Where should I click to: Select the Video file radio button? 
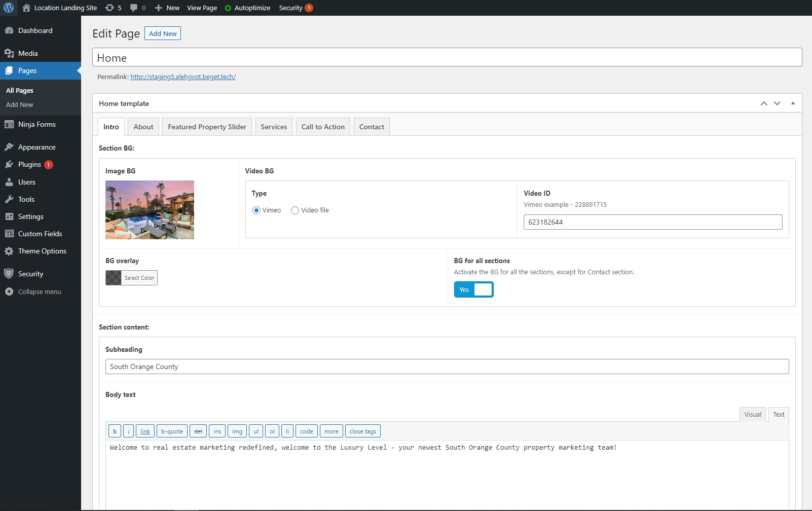(295, 210)
